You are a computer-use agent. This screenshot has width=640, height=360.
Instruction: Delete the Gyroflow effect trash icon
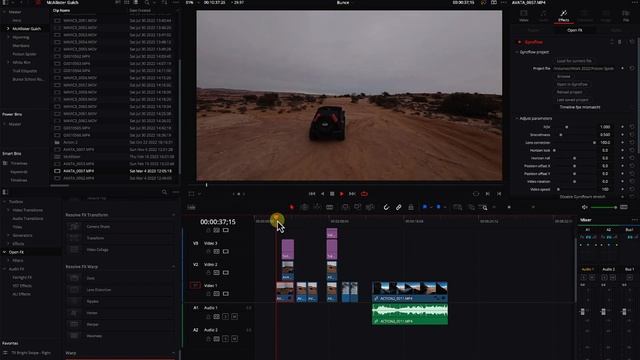(x=620, y=42)
